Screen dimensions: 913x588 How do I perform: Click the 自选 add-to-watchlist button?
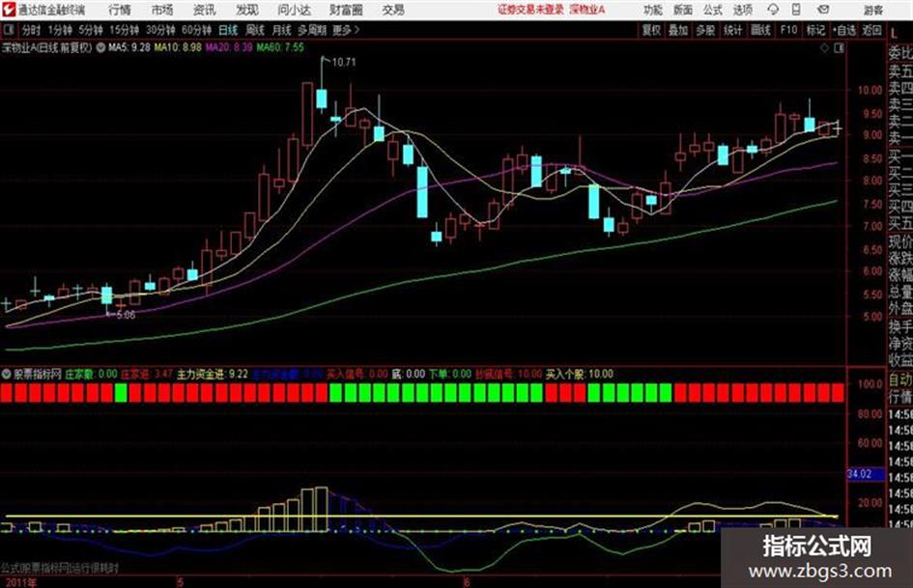click(x=843, y=30)
